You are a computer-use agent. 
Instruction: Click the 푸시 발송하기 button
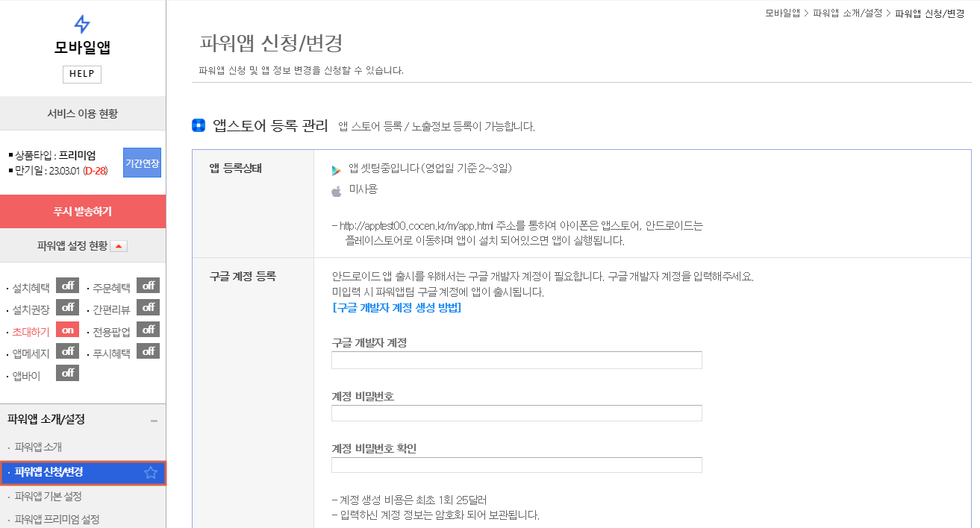(x=82, y=211)
